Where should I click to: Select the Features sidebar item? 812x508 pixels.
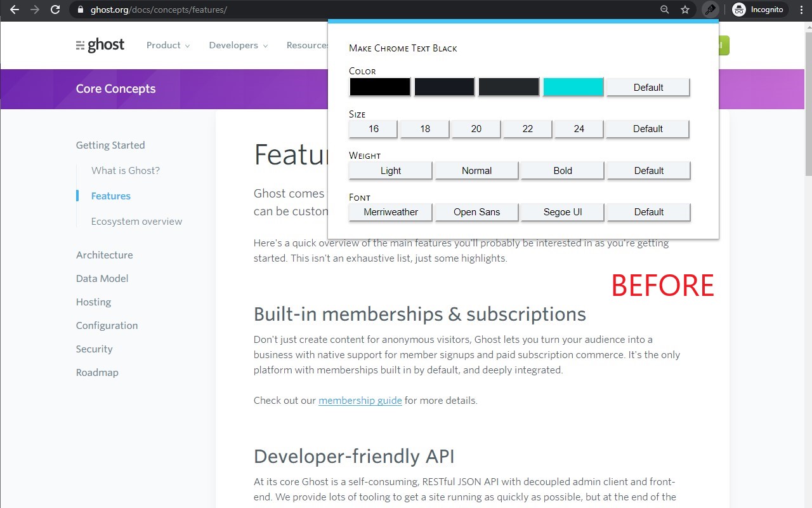pos(111,196)
